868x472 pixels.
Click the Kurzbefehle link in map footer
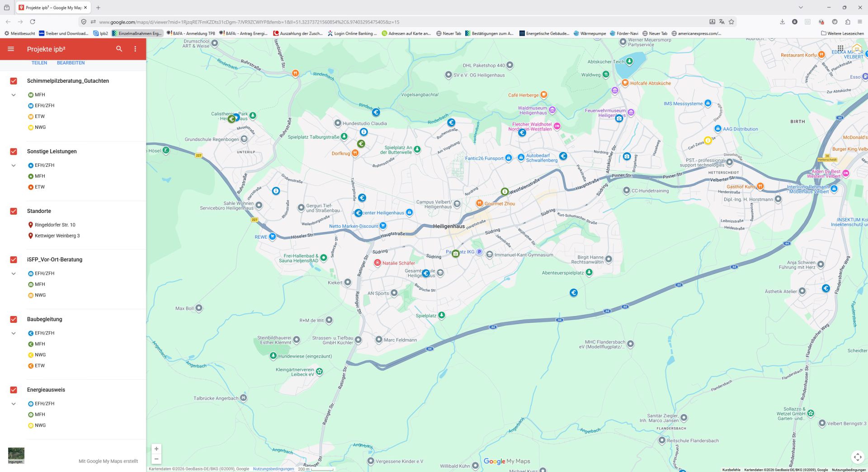point(731,470)
